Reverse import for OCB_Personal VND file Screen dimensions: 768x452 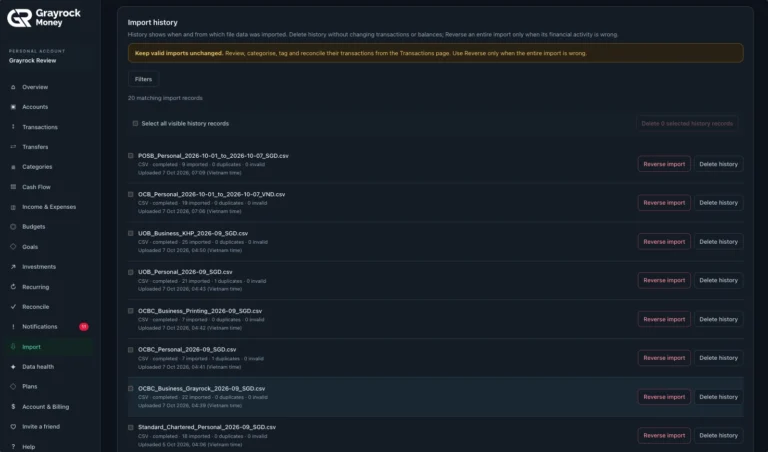tap(664, 203)
